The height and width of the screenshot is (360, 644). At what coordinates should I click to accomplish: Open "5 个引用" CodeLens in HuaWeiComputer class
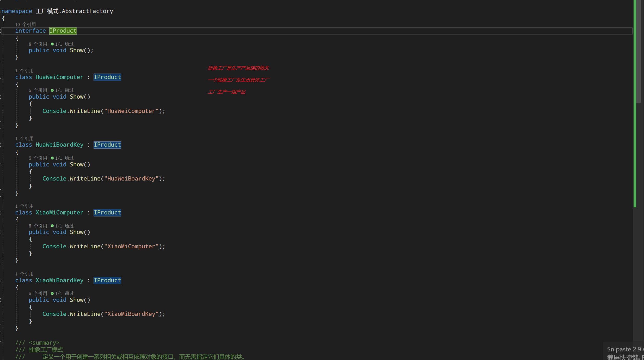pos(38,90)
